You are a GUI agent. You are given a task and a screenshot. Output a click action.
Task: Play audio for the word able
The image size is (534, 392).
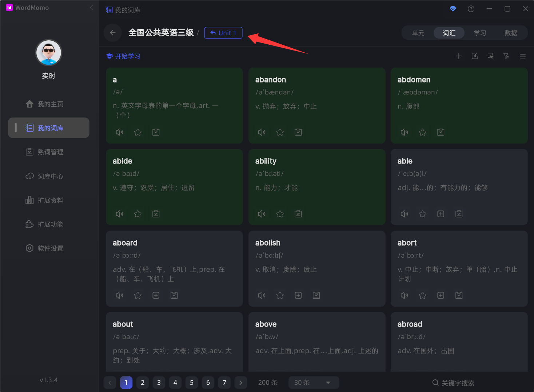(404, 214)
